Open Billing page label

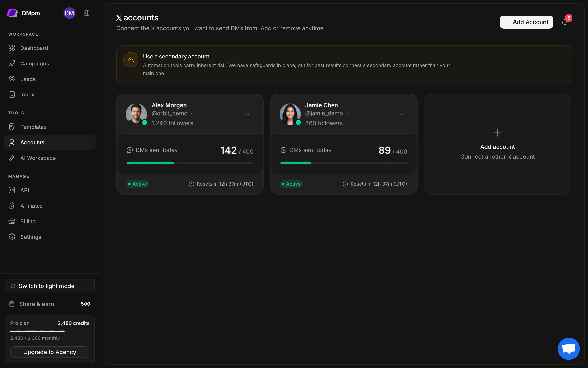coord(28,221)
